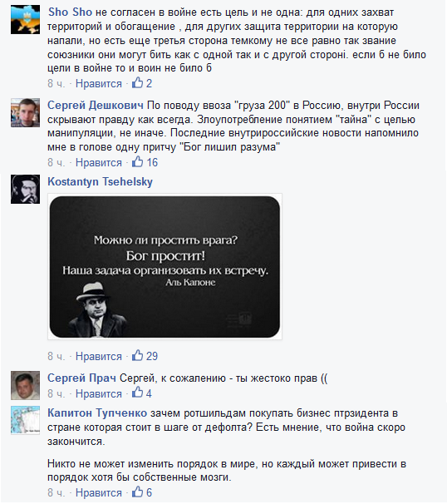Click thumbs-up icon with 29 likes
447x504 pixels.
[137, 355]
